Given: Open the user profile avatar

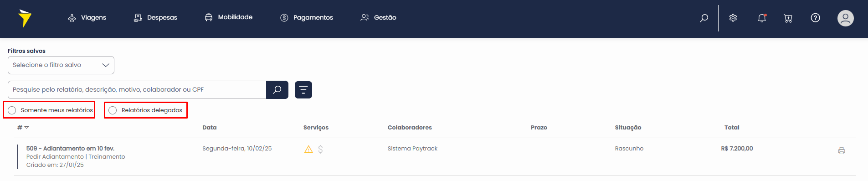Looking at the screenshot, I should [845, 18].
